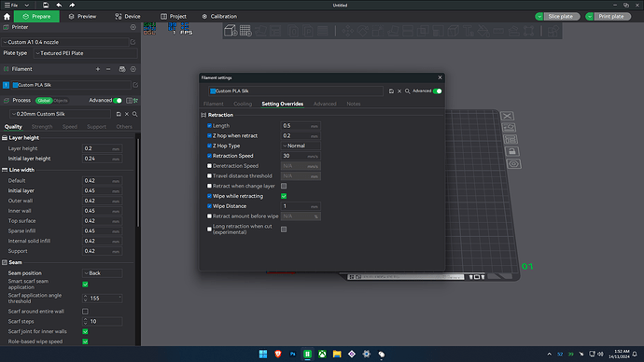Uncheck Role-based wipe speed

click(x=85, y=341)
